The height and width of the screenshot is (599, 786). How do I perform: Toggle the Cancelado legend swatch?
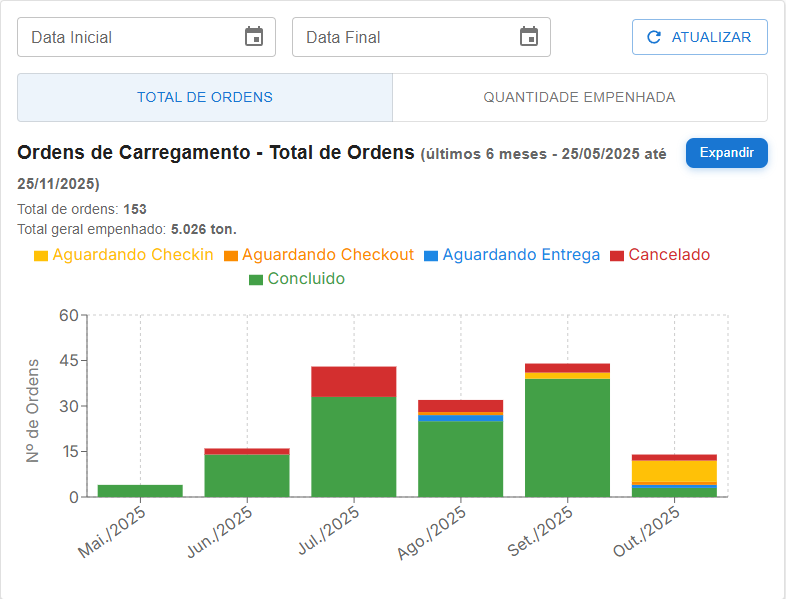click(617, 256)
